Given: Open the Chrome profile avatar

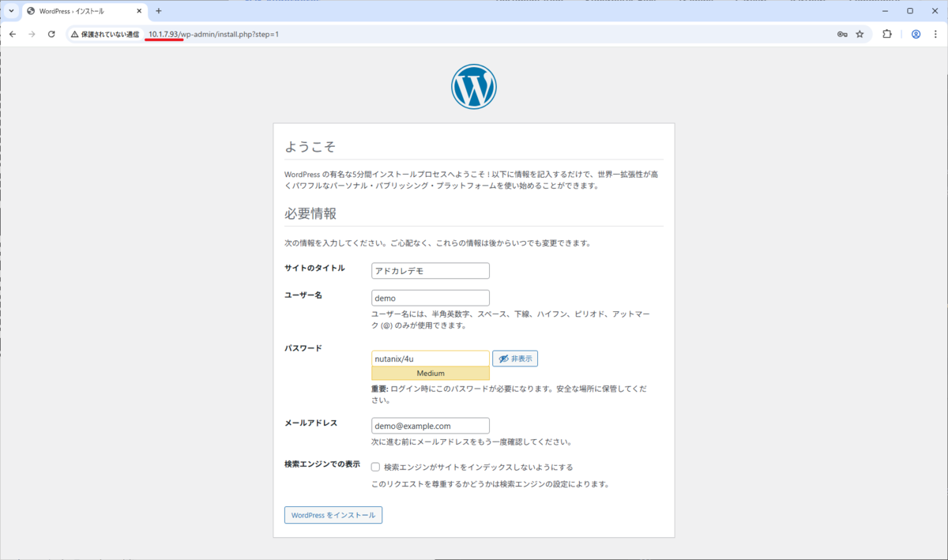Looking at the screenshot, I should [916, 35].
